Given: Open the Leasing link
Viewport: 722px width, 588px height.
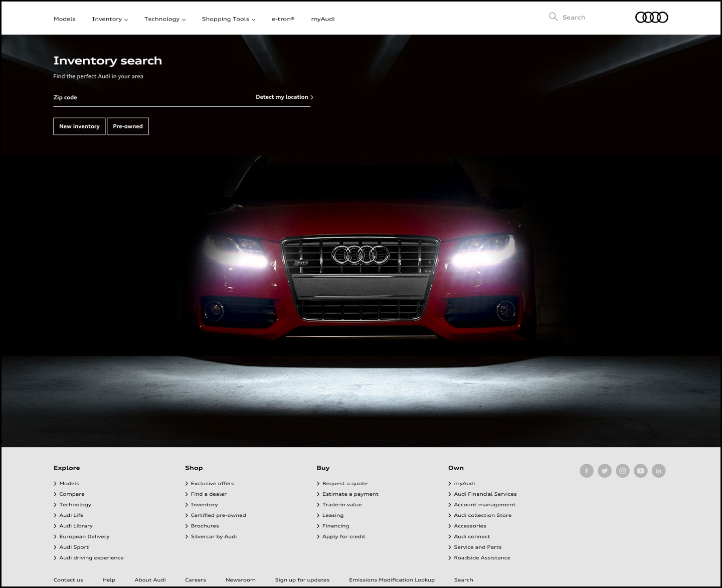Looking at the screenshot, I should 333,515.
